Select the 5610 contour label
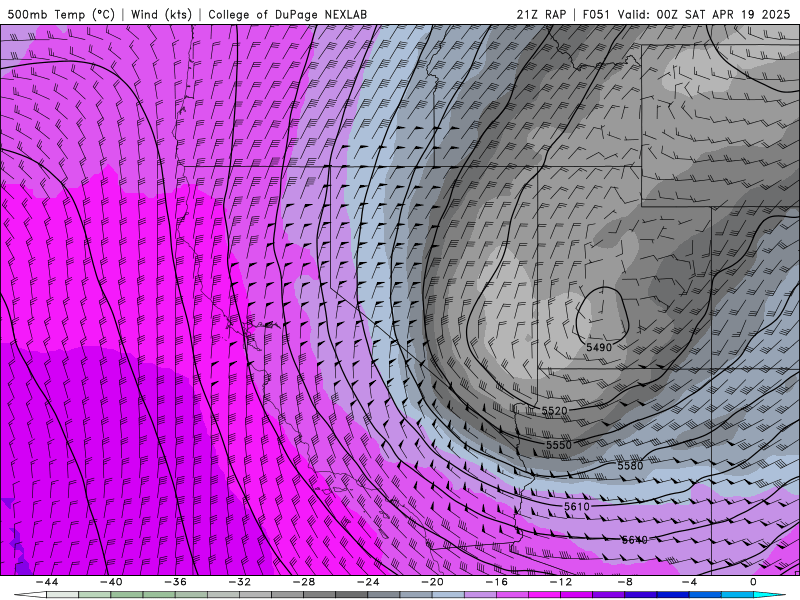 tap(577, 507)
